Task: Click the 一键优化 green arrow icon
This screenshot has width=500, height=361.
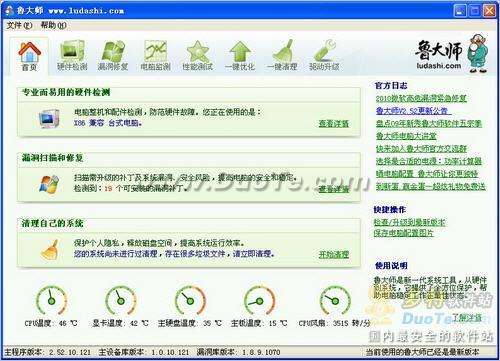Action: tap(240, 51)
